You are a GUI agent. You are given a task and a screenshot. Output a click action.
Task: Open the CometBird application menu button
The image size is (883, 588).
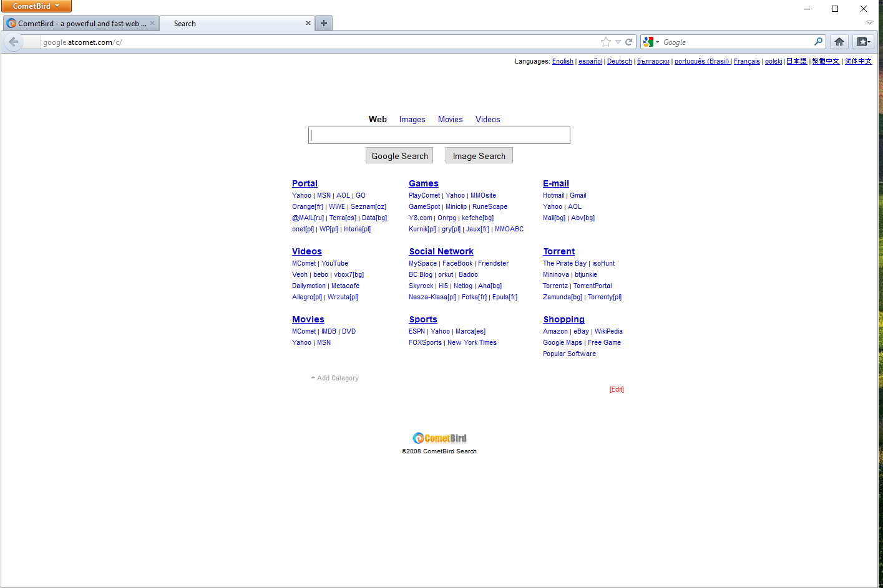[36, 6]
